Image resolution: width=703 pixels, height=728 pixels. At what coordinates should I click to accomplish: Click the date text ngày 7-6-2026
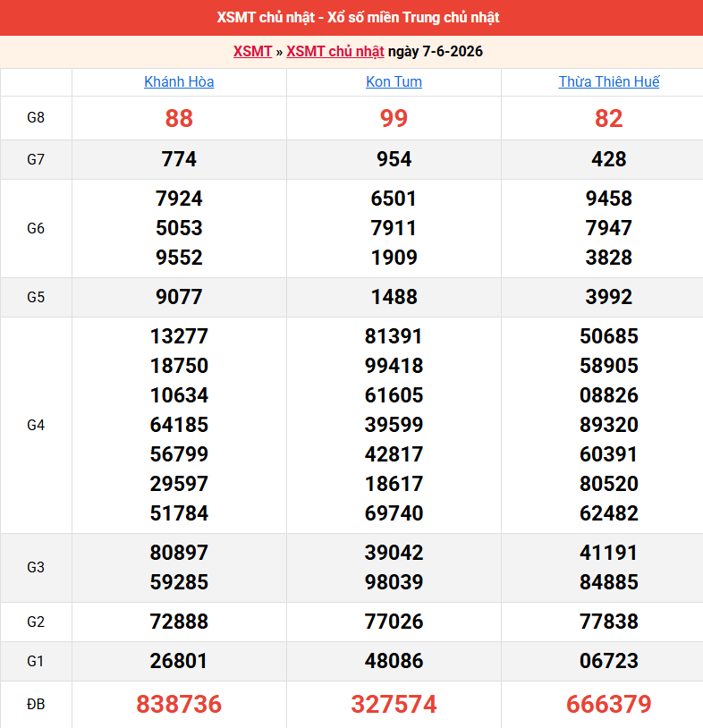pos(436,51)
